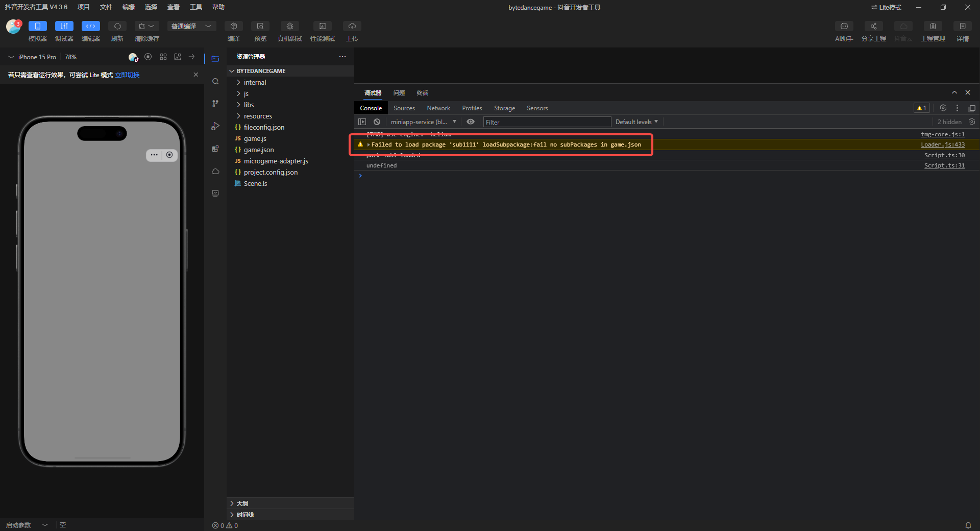The height and width of the screenshot is (531, 980).
Task: Switch to the Network devtools tab
Action: 438,108
